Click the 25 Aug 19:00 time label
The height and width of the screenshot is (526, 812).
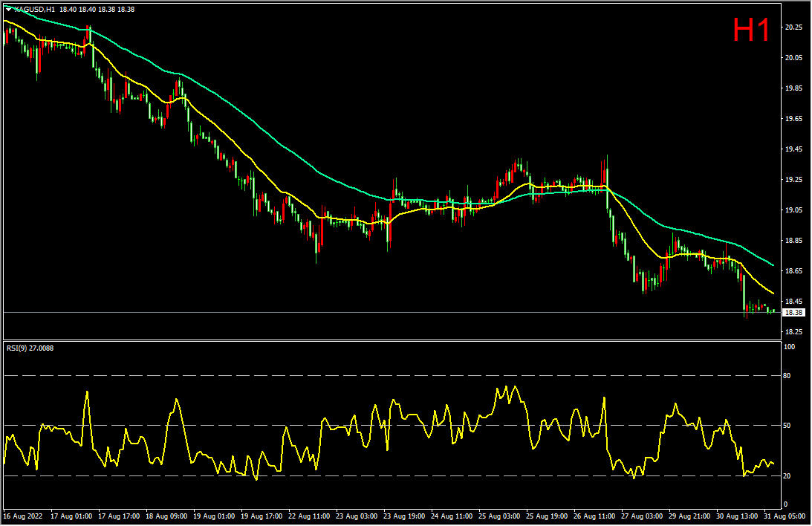(x=548, y=516)
